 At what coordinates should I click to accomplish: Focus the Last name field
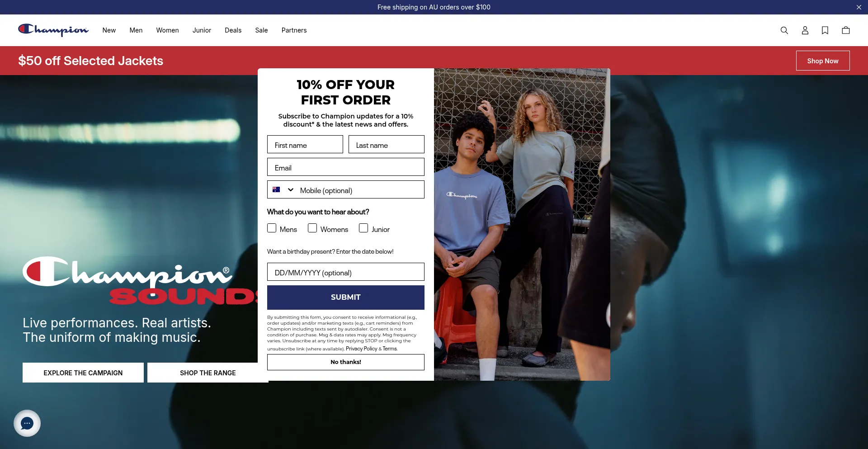[x=387, y=144]
